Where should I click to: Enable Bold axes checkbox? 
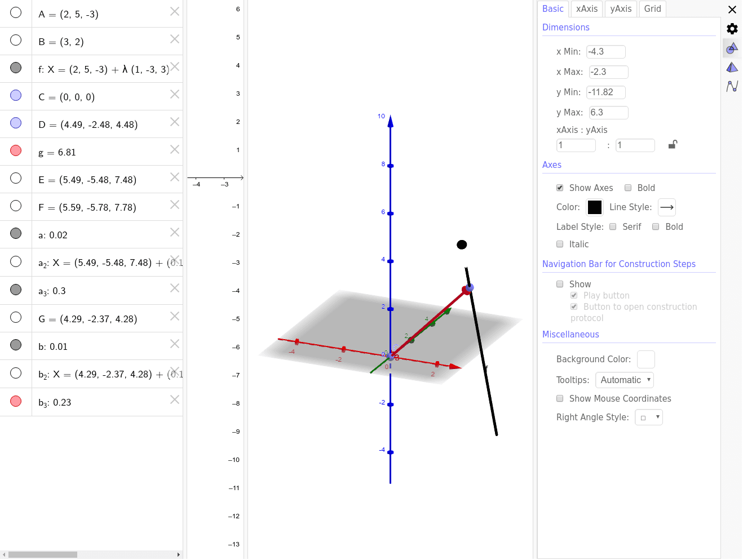click(x=628, y=188)
